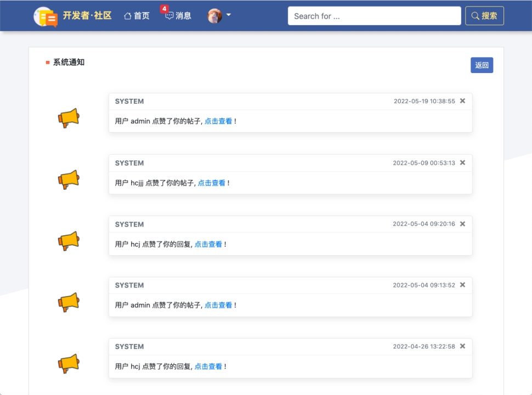Click timestamp 2022-04-26 13:22:58
The width and height of the screenshot is (532, 395).
tap(424, 347)
